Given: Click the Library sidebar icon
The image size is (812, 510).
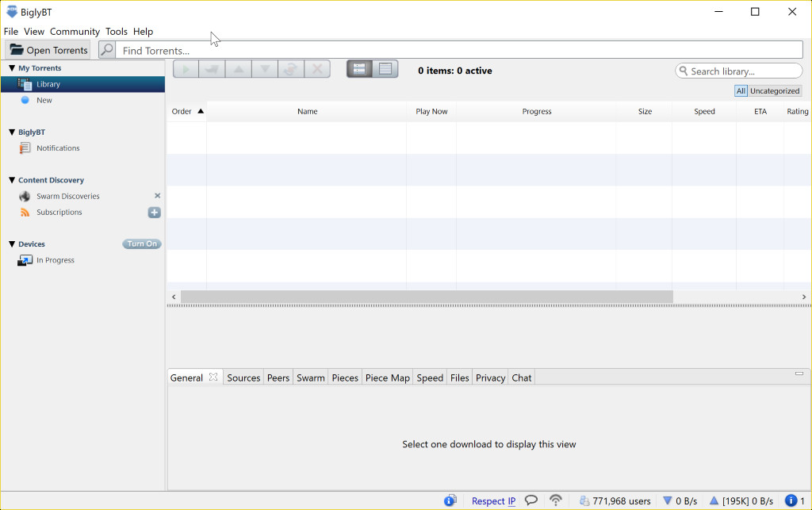Looking at the screenshot, I should [x=25, y=84].
